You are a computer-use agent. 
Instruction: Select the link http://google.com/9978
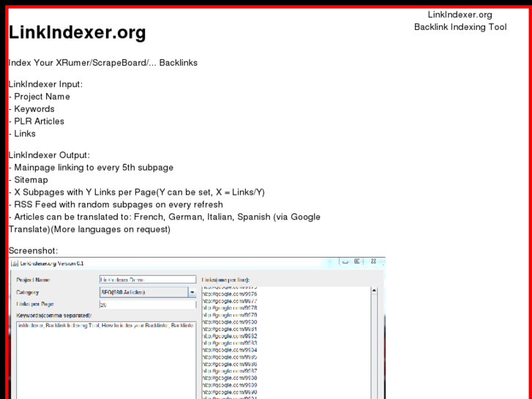click(x=229, y=308)
